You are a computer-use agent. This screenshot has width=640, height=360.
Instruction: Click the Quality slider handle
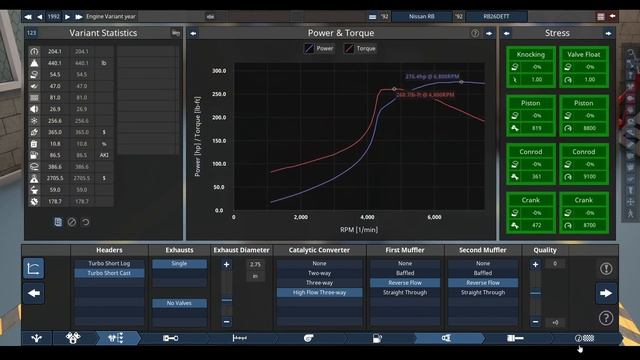(536, 293)
